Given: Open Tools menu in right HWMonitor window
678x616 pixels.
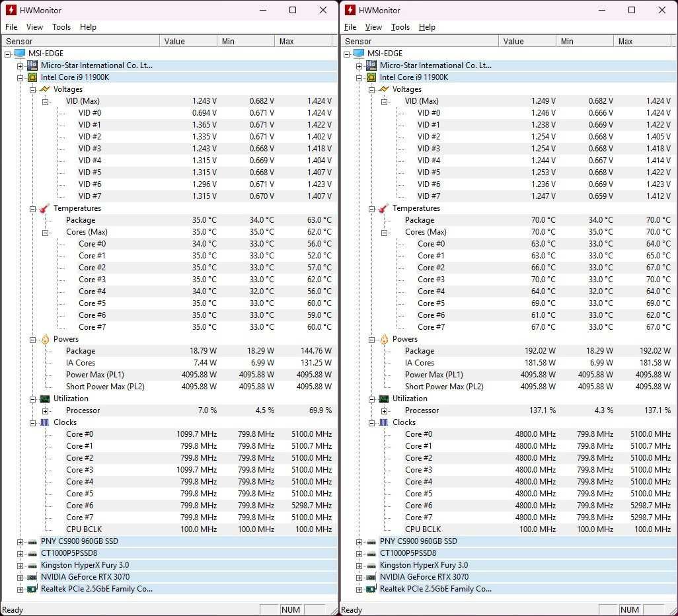Looking at the screenshot, I should (x=400, y=27).
